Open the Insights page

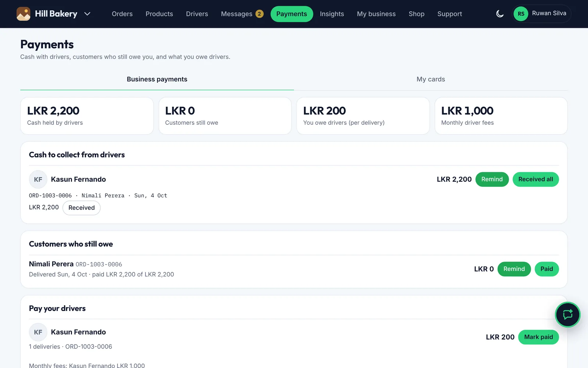coord(332,14)
